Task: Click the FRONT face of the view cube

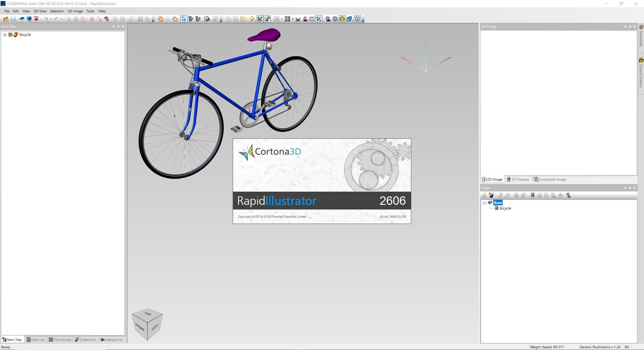Action: [x=140, y=327]
